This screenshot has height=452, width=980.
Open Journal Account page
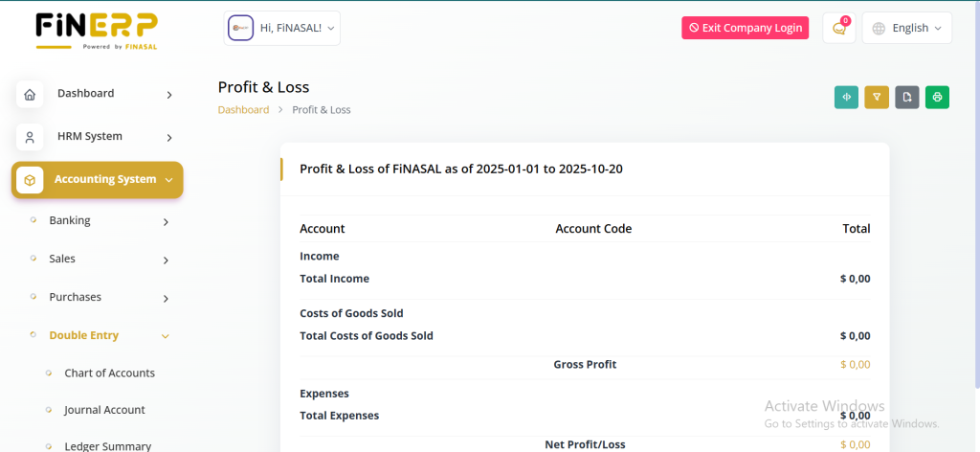104,410
